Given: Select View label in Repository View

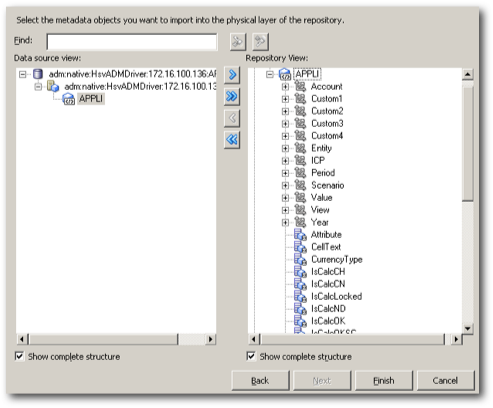Looking at the screenshot, I should [x=320, y=210].
